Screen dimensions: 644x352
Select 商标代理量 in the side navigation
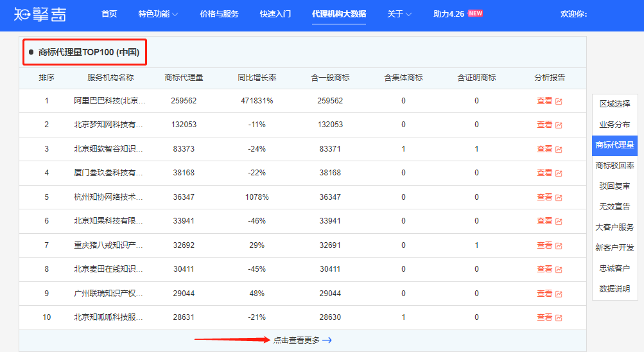coord(614,145)
